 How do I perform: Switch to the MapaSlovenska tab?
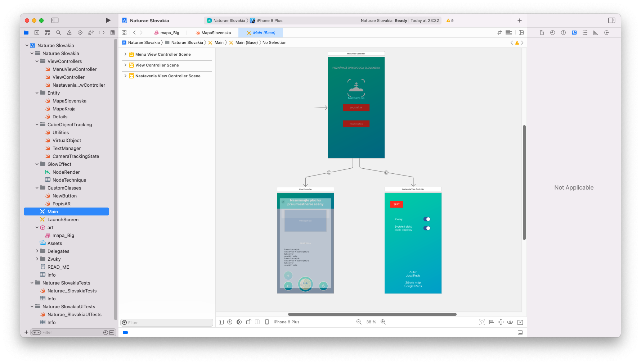[x=216, y=33]
